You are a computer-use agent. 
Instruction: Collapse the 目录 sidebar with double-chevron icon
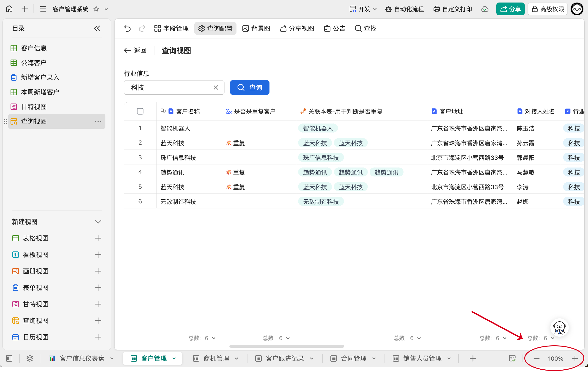(x=97, y=29)
